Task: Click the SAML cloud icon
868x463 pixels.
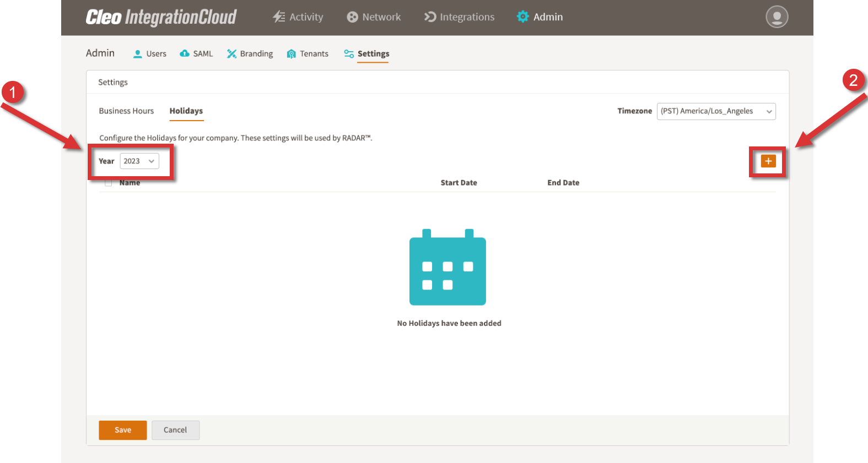Action: 185,53
